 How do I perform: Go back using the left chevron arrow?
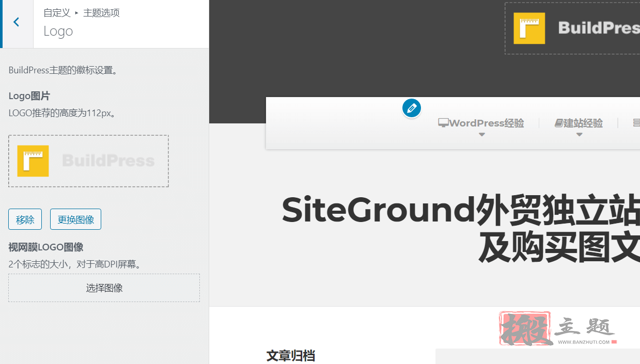[17, 22]
